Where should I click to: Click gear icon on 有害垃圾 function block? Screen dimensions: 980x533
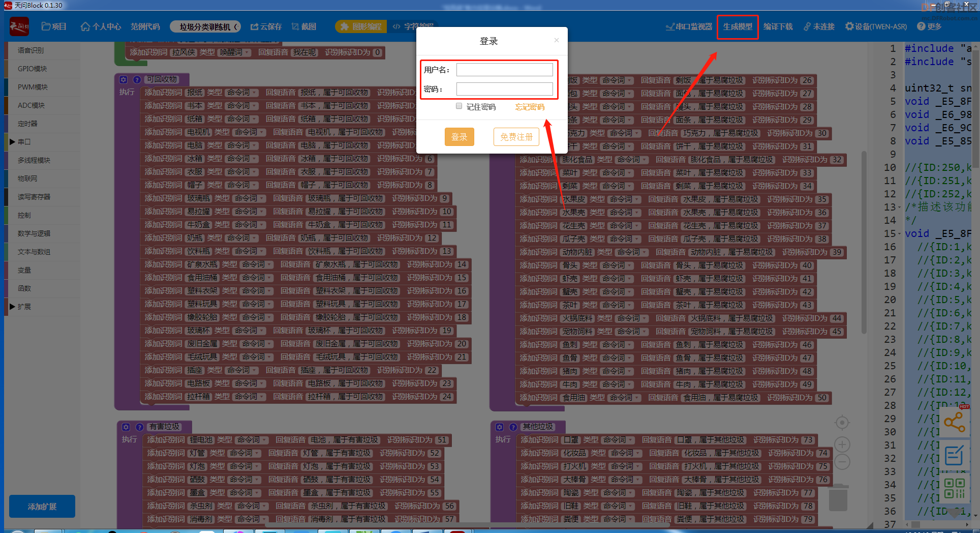coord(126,427)
